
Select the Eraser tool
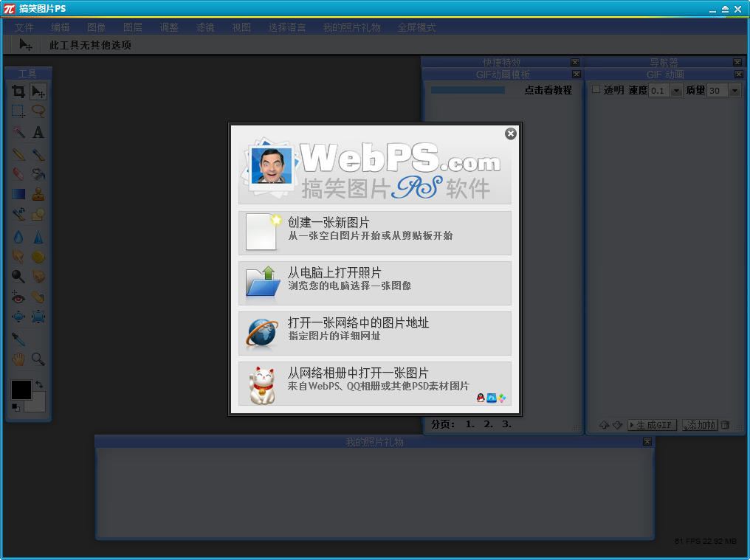pyautogui.click(x=18, y=174)
